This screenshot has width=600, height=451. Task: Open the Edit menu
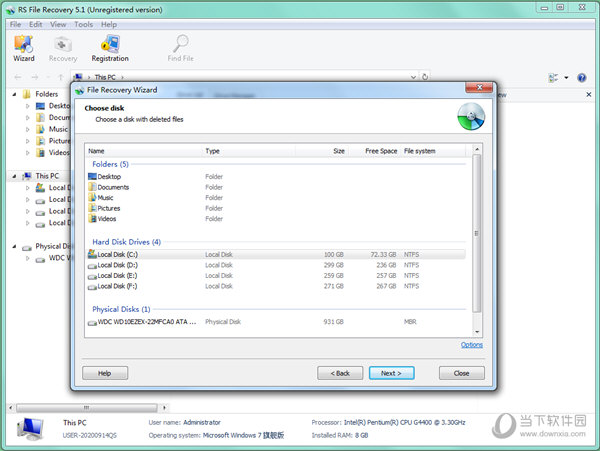point(36,24)
